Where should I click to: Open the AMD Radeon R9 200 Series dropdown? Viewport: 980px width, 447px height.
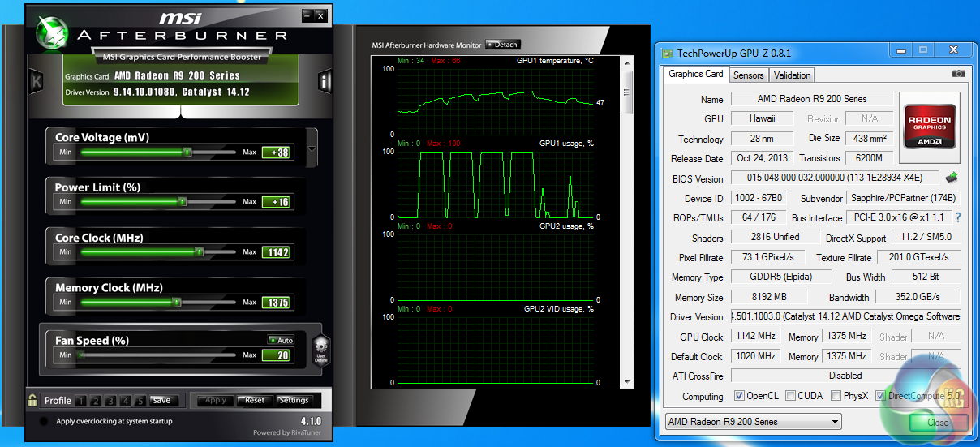coord(754,422)
